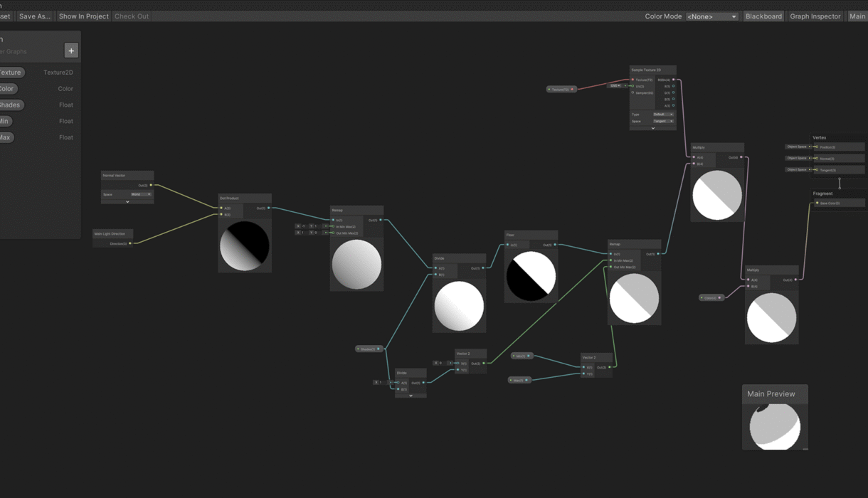This screenshot has height=498, width=868.
Task: Click the Main Preview sphere thumbnail
Action: pos(775,426)
